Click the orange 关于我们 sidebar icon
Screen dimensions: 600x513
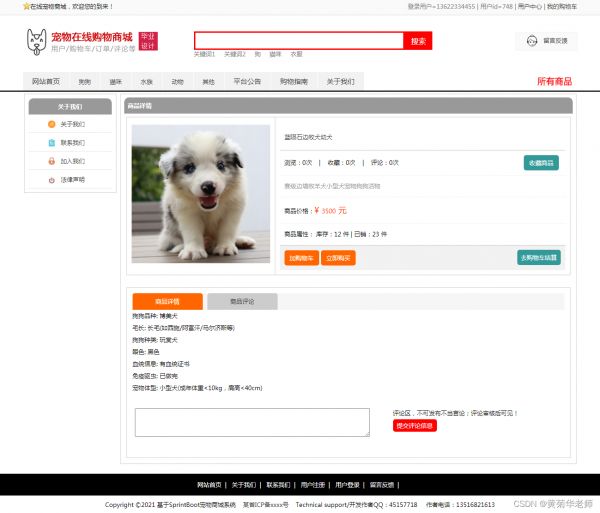coord(52,124)
